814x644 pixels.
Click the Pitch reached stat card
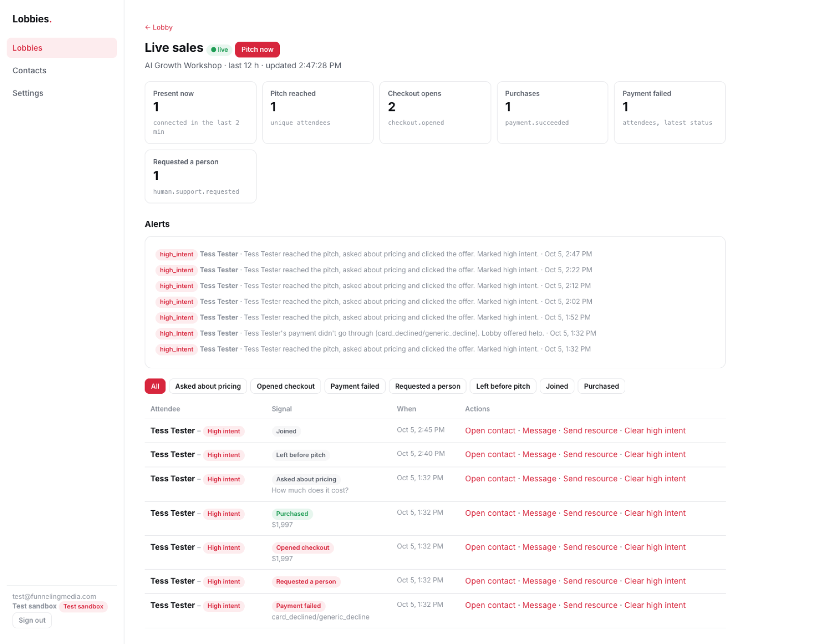tap(317, 112)
